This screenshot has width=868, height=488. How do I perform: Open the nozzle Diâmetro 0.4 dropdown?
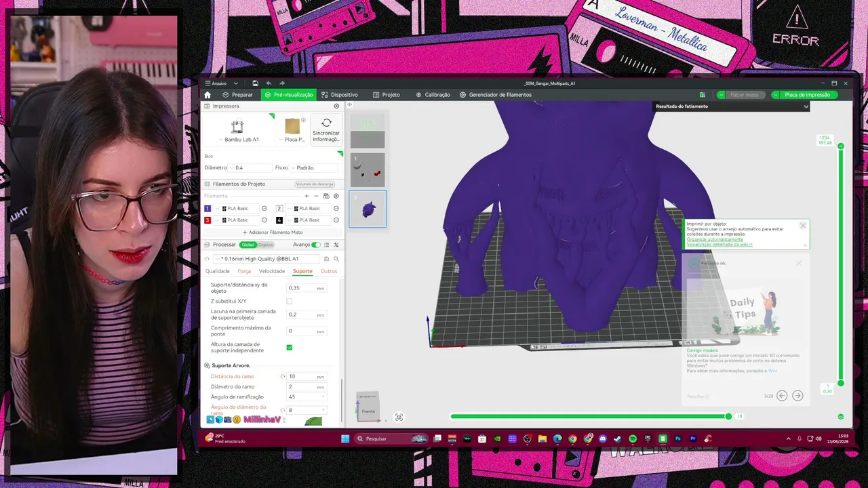(249, 168)
